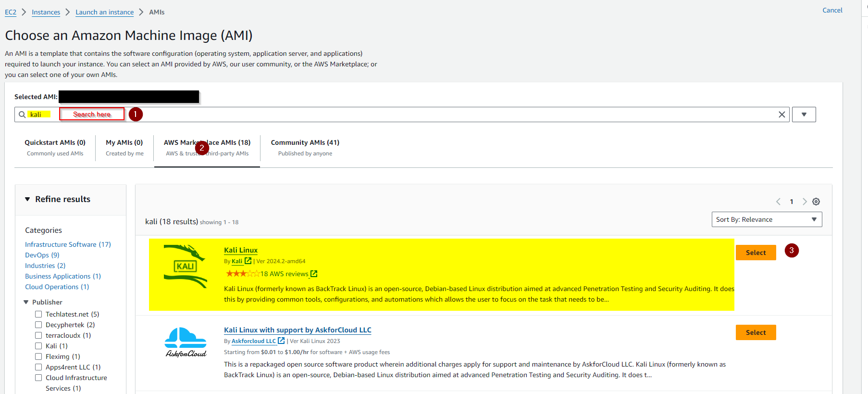Click Instances breadcrumb link
Screen dimensions: 868x394
click(x=46, y=12)
